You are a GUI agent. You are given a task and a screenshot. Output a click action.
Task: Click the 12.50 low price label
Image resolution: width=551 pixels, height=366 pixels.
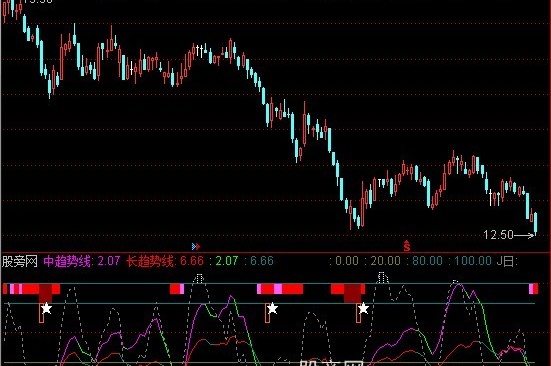pyautogui.click(x=498, y=235)
